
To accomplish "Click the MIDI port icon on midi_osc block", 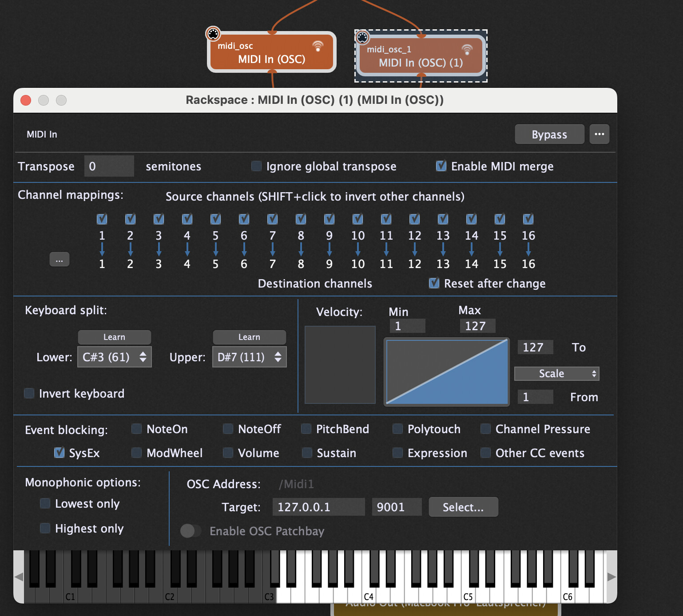I will [213, 34].
